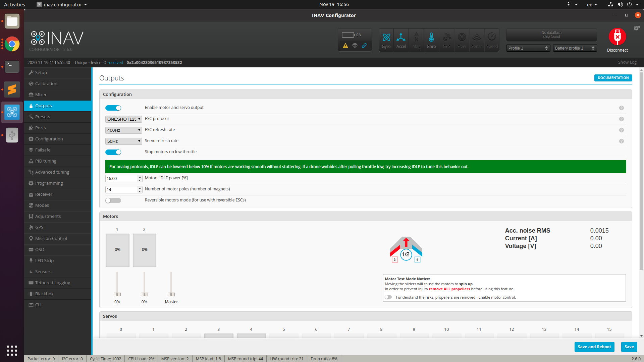Screen dimensions: 644x362
Task: Open settings gear icon near Disconnect
Action: pos(637,28)
